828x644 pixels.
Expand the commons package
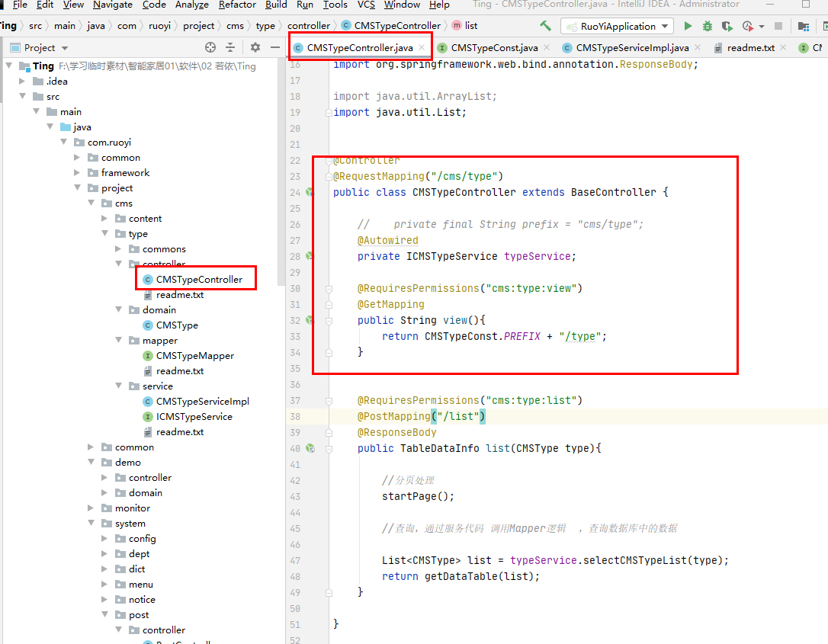[118, 249]
